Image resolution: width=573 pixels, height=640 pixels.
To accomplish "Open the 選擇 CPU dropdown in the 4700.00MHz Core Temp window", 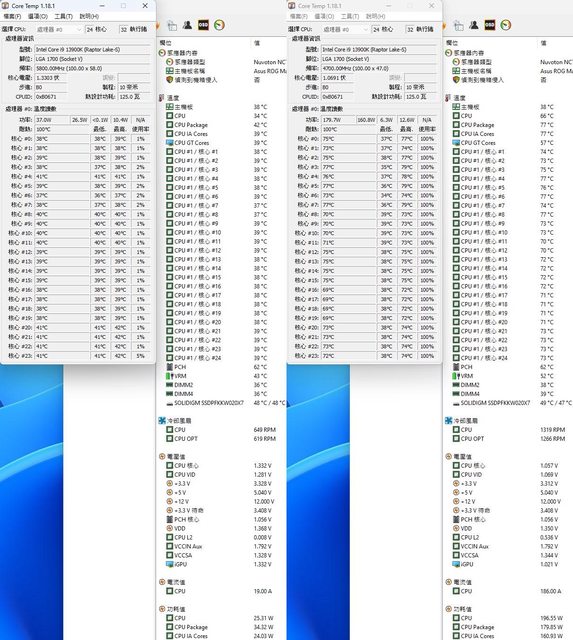I will [346, 29].
